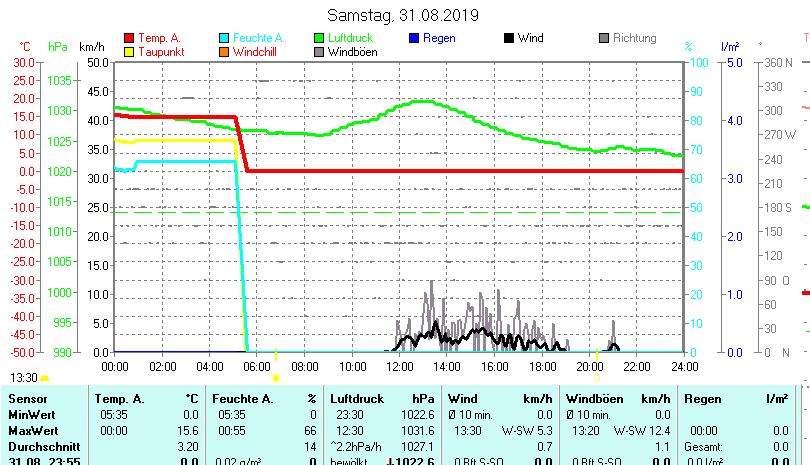Toggle the Regen series label

439,38
